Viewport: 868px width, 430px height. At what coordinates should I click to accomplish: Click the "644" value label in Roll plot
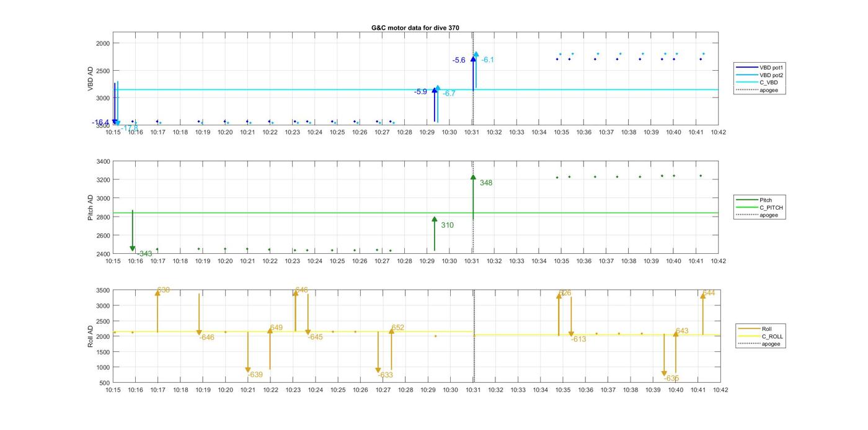point(709,293)
